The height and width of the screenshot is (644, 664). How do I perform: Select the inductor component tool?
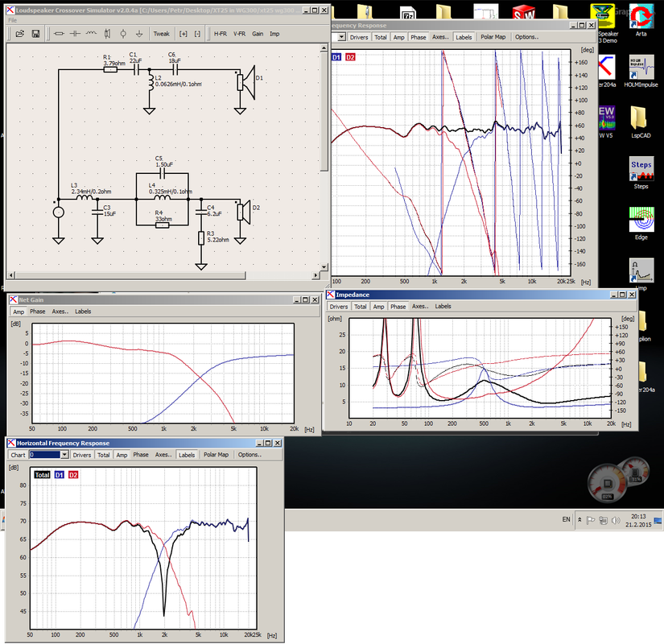pyautogui.click(x=91, y=34)
